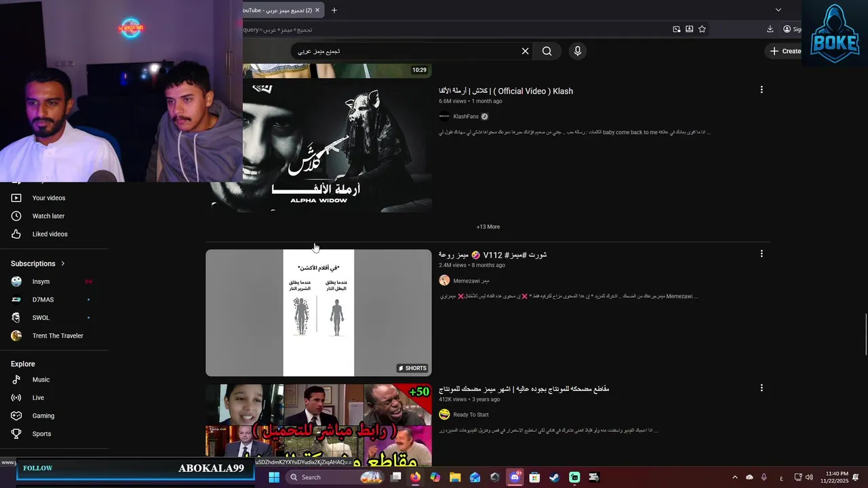
Task: Click the Sports trophy icon
Action: click(16, 434)
